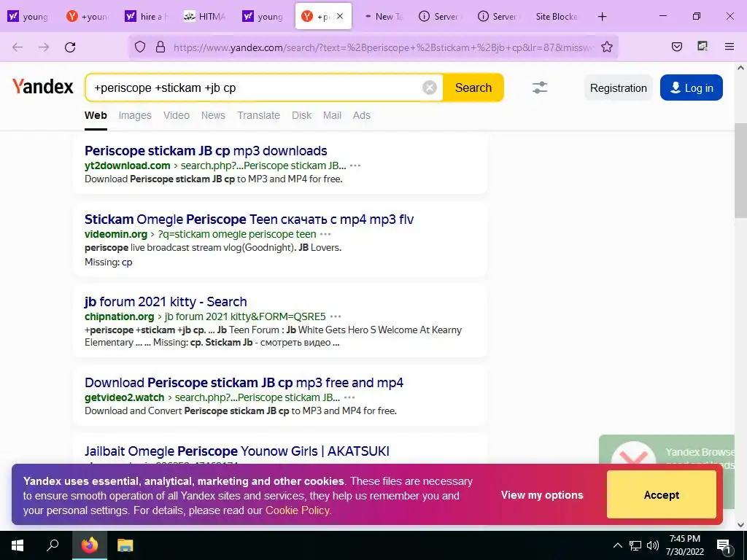Open the extension icon beside Pocket

coord(703,46)
